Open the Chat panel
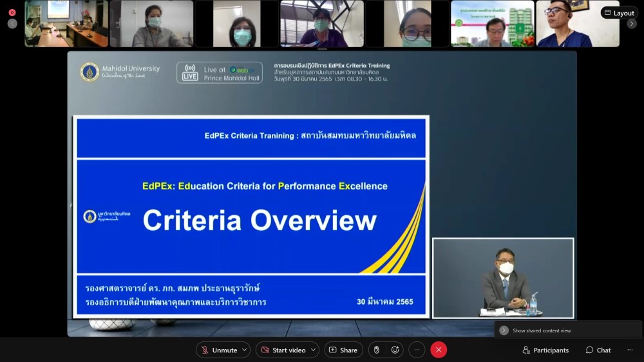The width and height of the screenshot is (644, 362). pos(598,350)
